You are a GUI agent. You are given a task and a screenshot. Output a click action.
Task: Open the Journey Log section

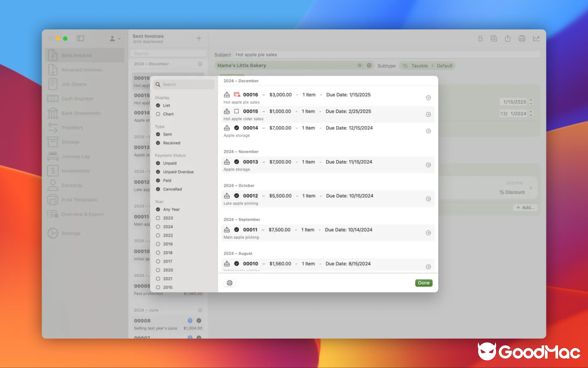[x=75, y=156]
